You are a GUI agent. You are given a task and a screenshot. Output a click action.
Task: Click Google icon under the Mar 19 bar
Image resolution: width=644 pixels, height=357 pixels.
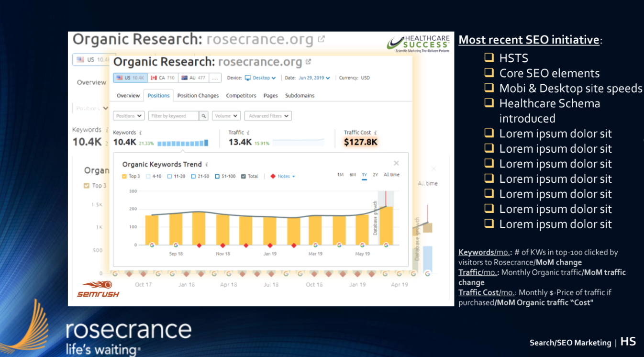pyautogui.click(x=316, y=245)
